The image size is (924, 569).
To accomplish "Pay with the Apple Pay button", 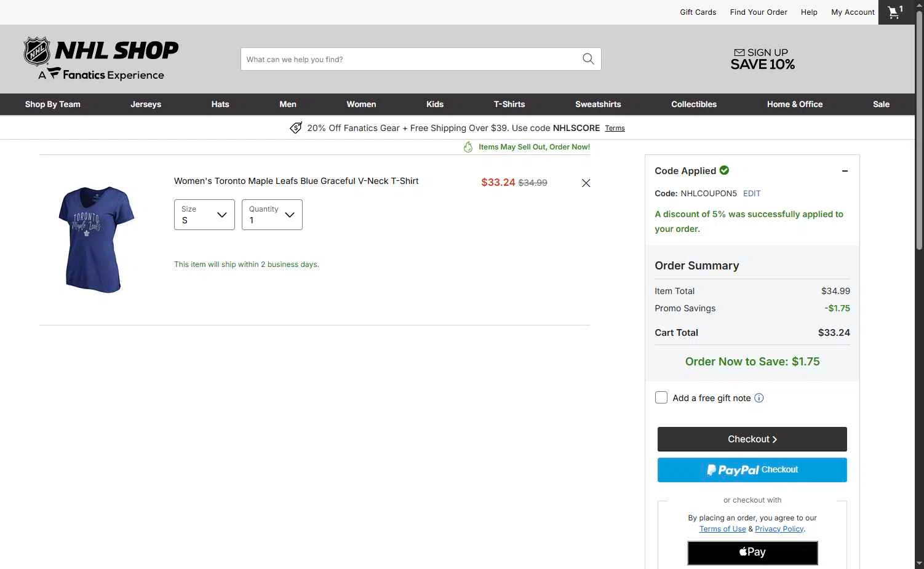I will click(x=752, y=552).
